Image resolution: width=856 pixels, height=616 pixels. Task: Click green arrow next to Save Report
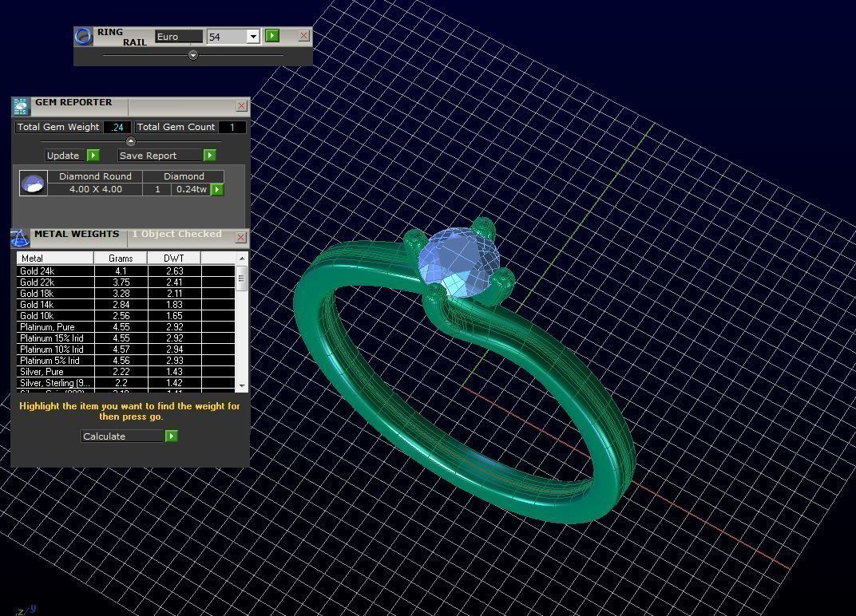[x=210, y=156]
